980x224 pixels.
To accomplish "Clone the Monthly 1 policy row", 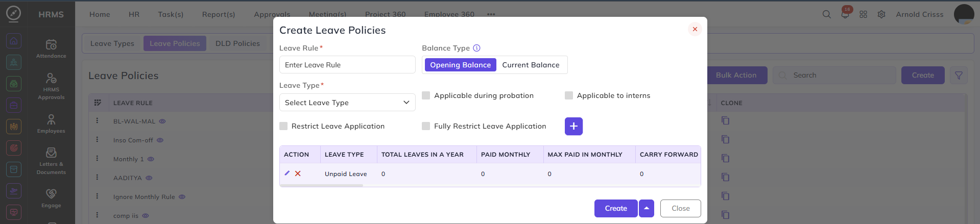I will tap(725, 158).
